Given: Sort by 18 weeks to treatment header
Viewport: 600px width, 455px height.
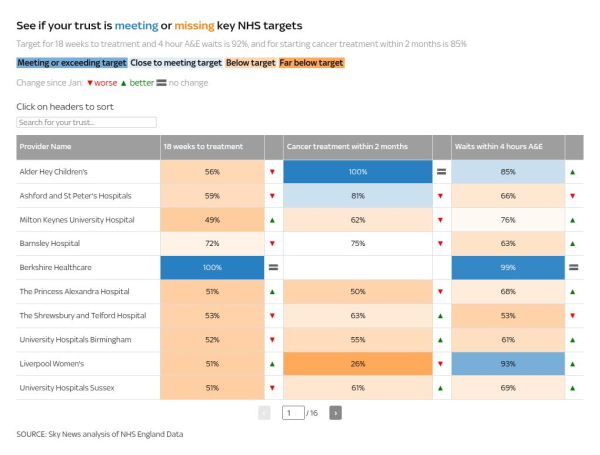Looking at the screenshot, I should (x=212, y=147).
